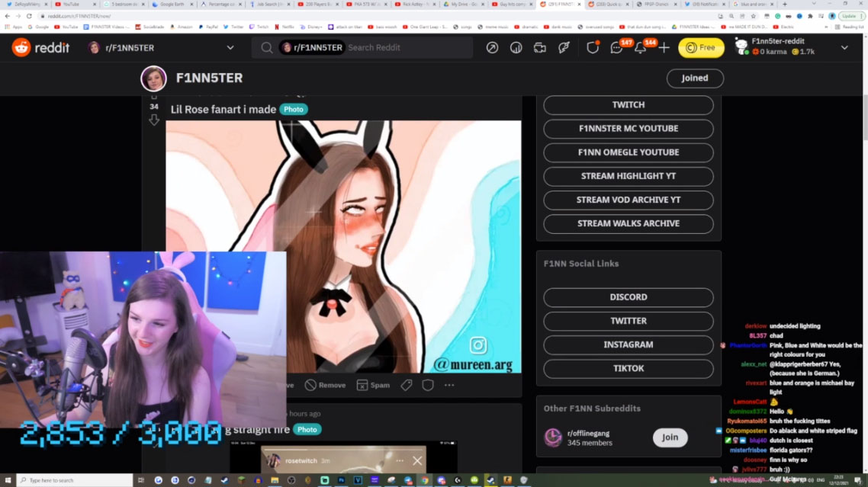
Task: Get free coins button
Action: 701,47
